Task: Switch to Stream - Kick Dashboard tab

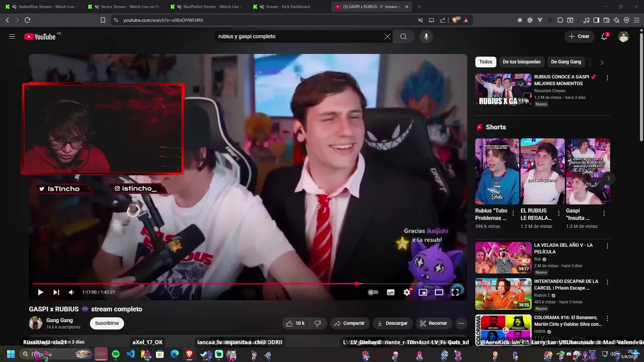Action: click(289, 7)
